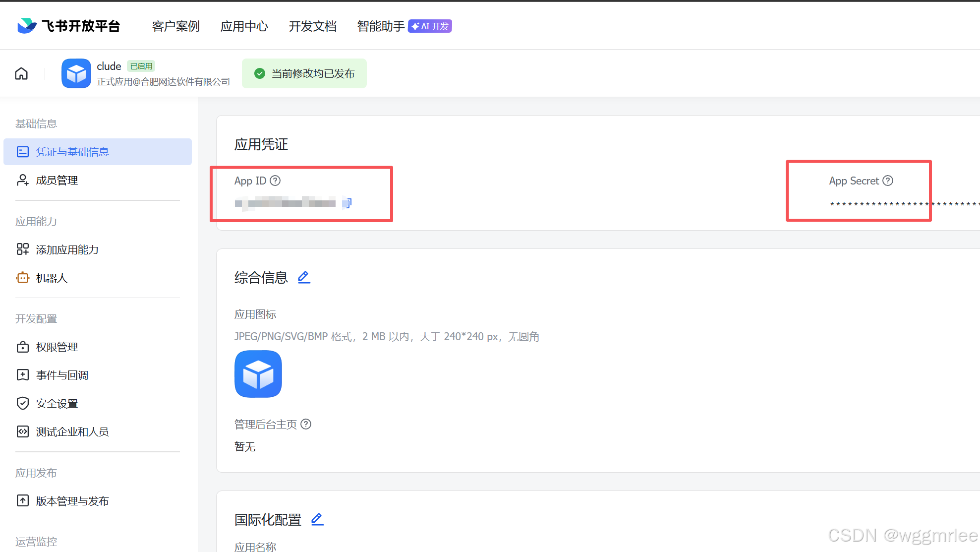The height and width of the screenshot is (552, 980).
Task: Open 凭证与基础信息 sidebar item
Action: point(72,152)
